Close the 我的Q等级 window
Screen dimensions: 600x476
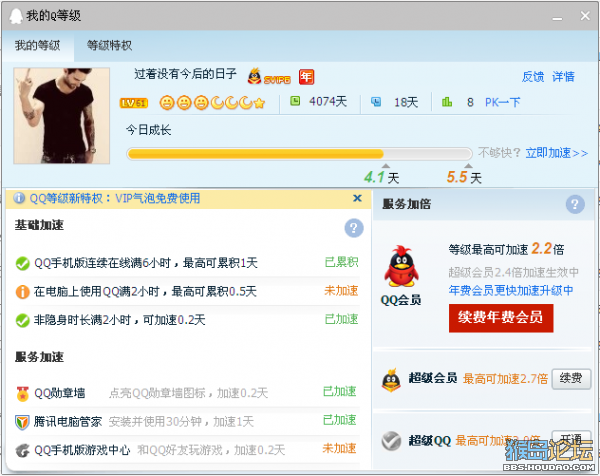(585, 16)
